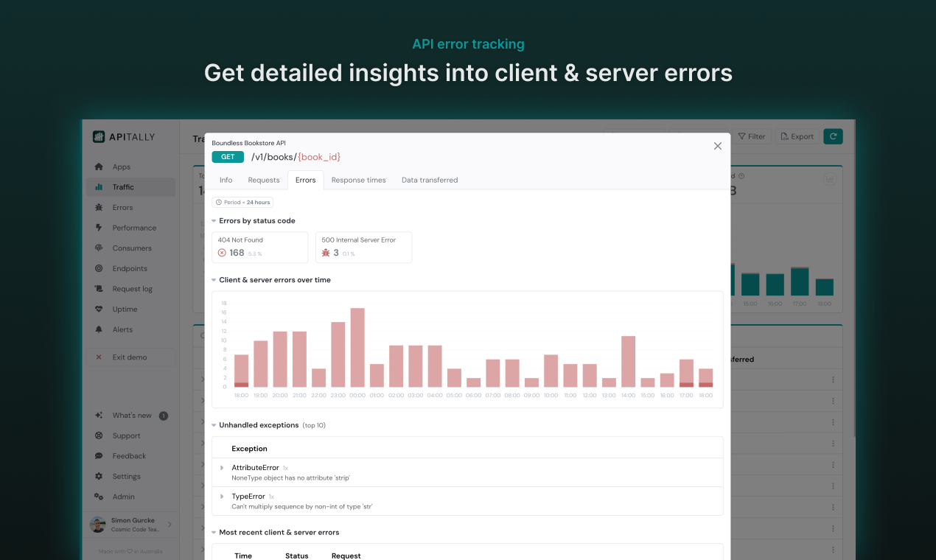Select the Errors tab in dialog
The height and width of the screenshot is (560, 936).
[306, 180]
